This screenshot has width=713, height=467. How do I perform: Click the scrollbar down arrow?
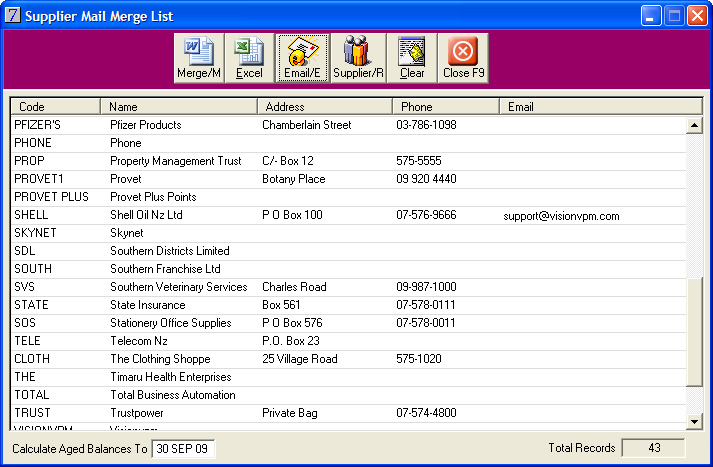point(694,422)
